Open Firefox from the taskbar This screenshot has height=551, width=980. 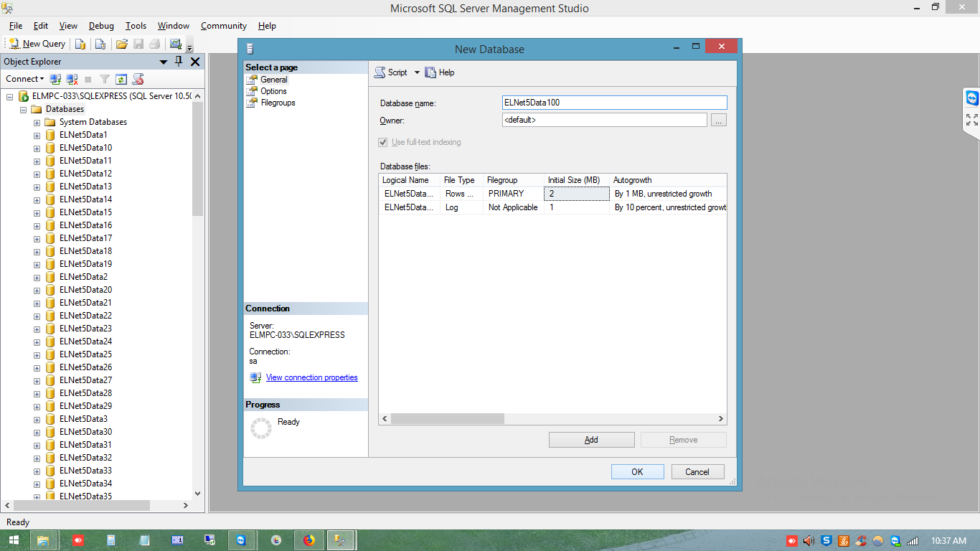pos(309,540)
